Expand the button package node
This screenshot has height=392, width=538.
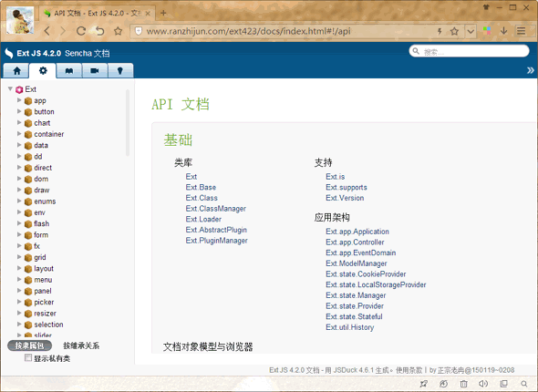[19, 111]
